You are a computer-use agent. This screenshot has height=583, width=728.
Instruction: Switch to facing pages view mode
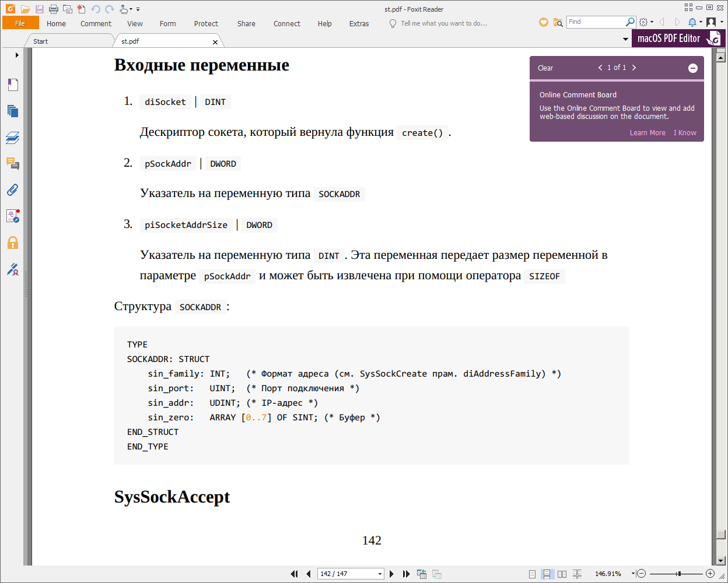[562, 574]
